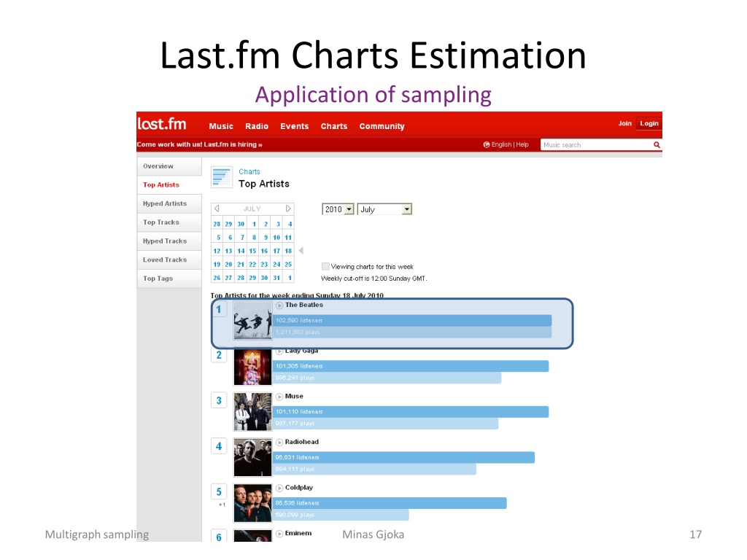Click the globe language icon
The image size is (747, 560).
pyautogui.click(x=487, y=145)
